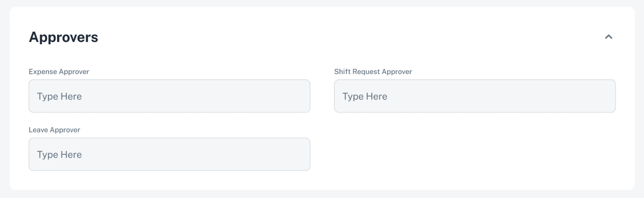Open the Expense Approver autocomplete field
This screenshot has height=198, width=644.
pyautogui.click(x=169, y=96)
